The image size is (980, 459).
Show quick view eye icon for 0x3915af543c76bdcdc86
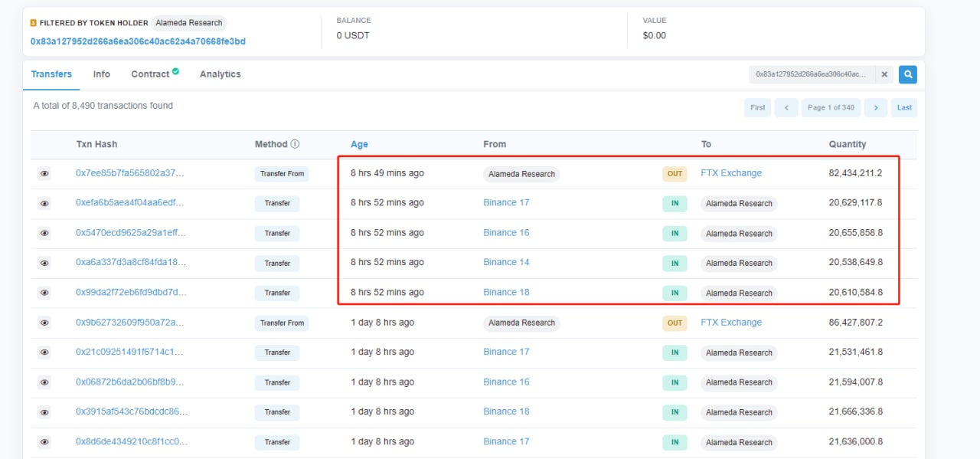(44, 412)
